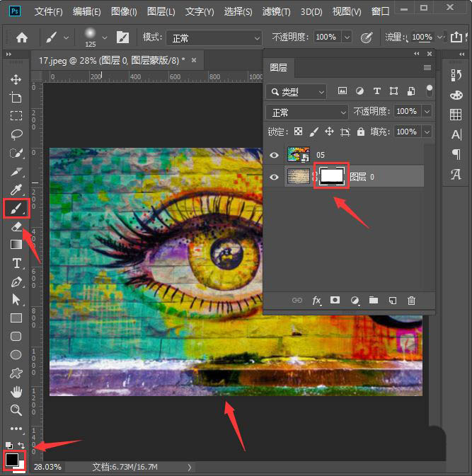
Task: Select the Horizontal Type tool
Action: tap(17, 263)
